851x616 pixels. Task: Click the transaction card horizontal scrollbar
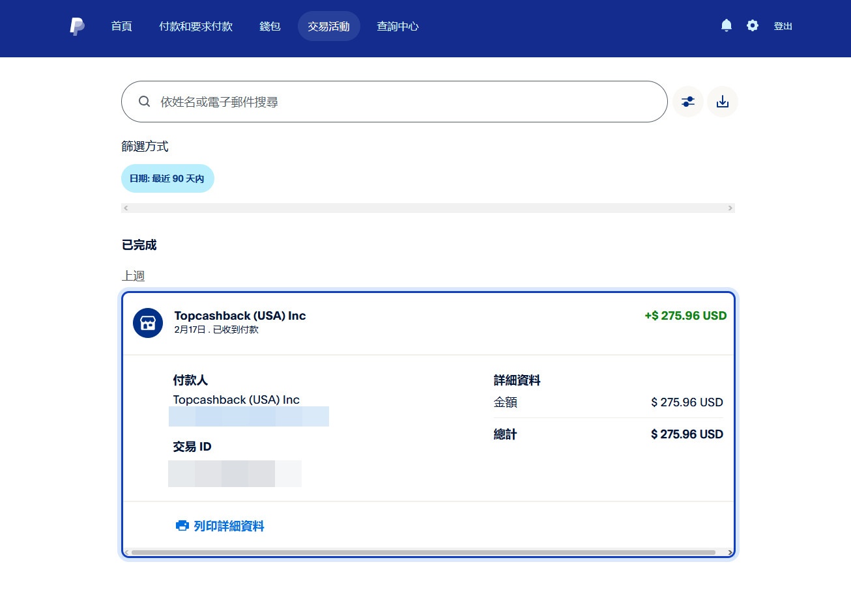pyautogui.click(x=424, y=552)
